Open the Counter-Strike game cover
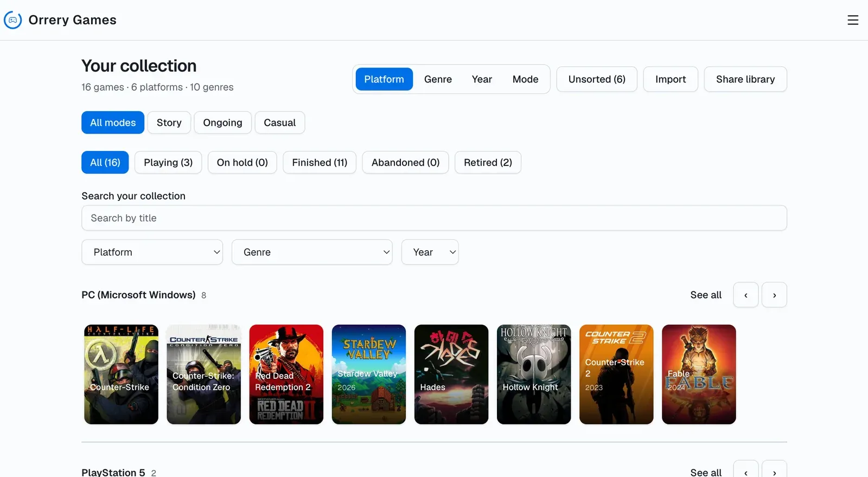The width and height of the screenshot is (868, 477). coord(121,374)
